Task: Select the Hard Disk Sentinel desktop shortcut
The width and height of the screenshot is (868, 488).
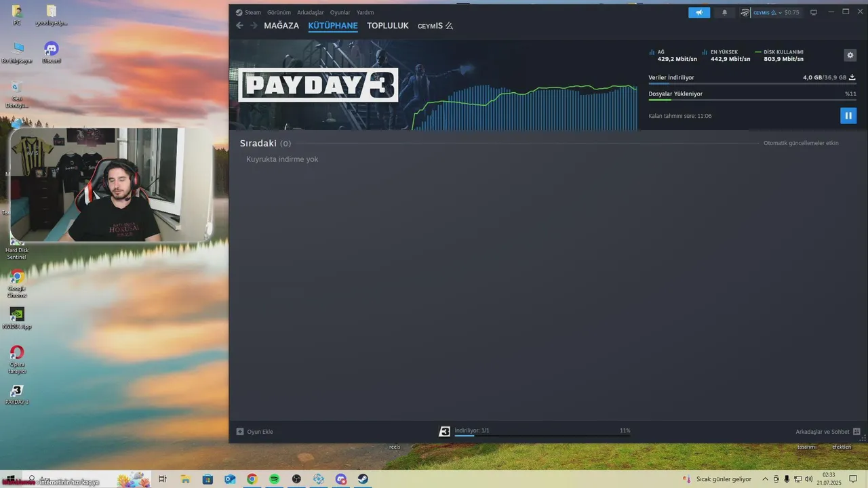Action: pos(17,248)
